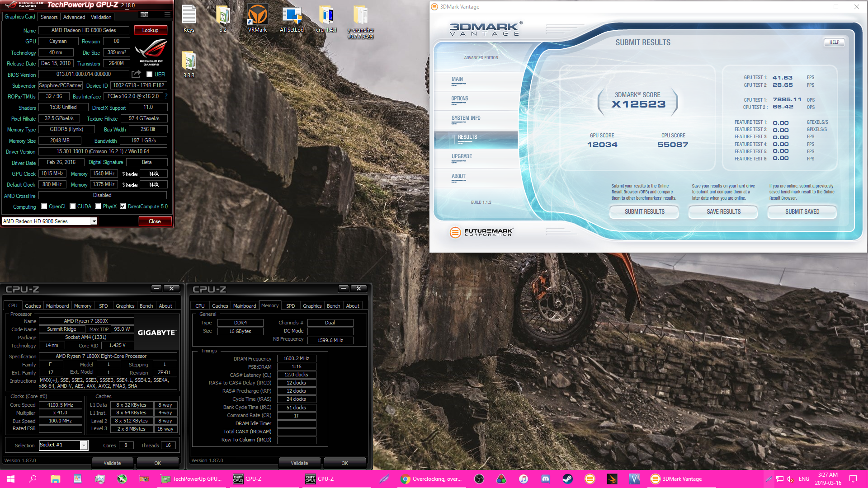
Task: Click SAVE RESULTS in 3DMark Vantage
Action: (723, 211)
